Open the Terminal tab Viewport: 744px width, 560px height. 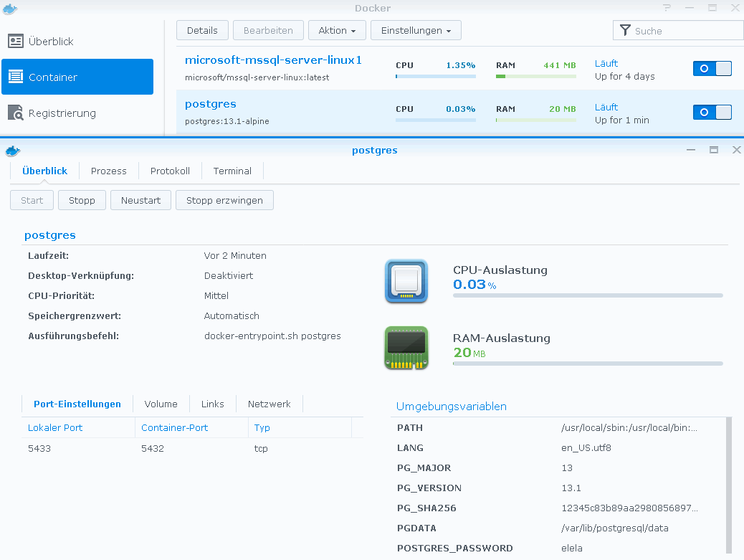tap(232, 171)
